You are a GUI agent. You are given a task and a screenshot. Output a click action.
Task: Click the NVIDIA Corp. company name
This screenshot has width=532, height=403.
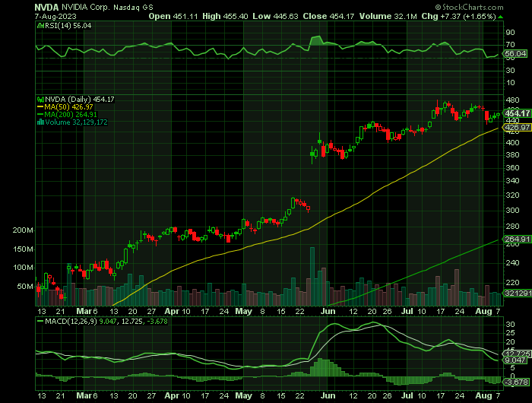(x=85, y=7)
